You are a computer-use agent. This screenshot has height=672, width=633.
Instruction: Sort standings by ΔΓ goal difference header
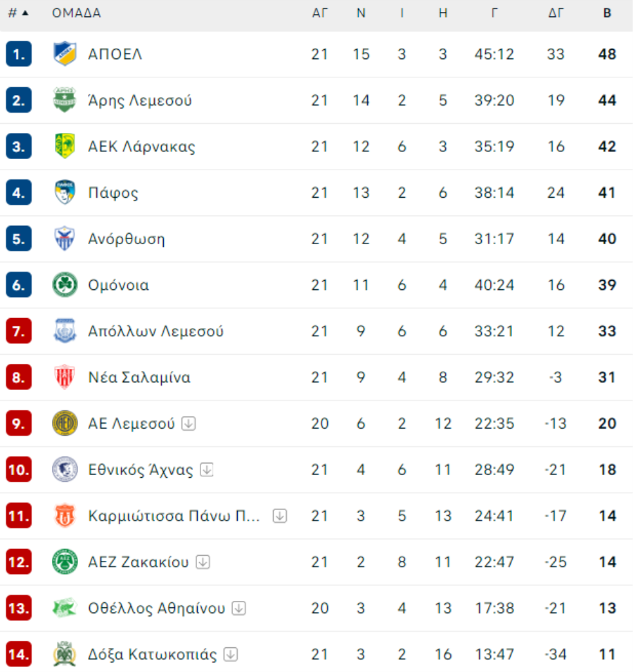pyautogui.click(x=556, y=13)
